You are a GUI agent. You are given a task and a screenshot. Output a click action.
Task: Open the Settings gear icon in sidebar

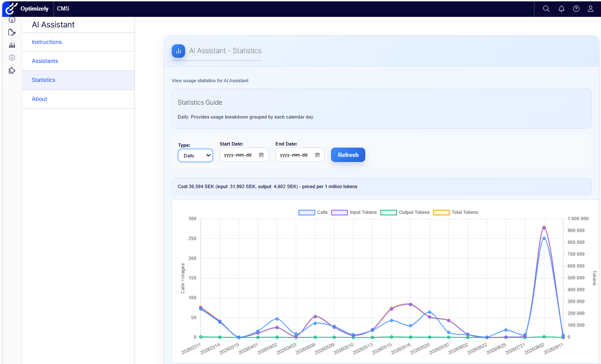click(x=12, y=58)
